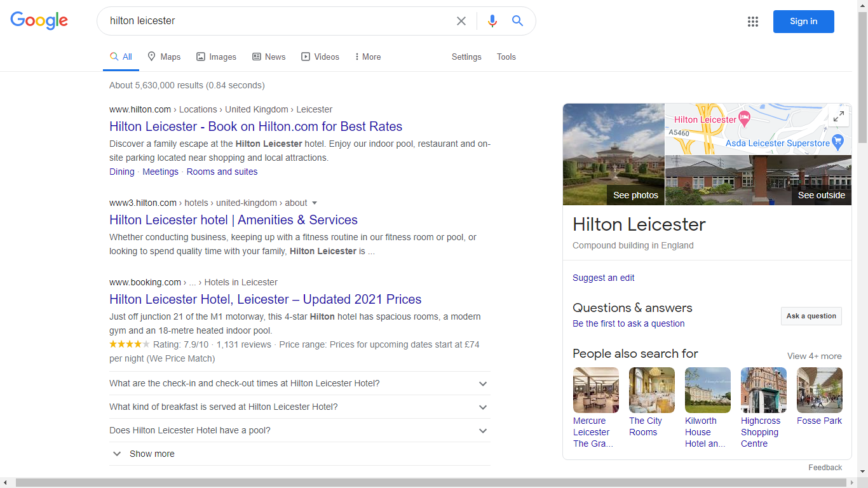This screenshot has width=868, height=488.
Task: Click the vertical scrollbar thumb
Action: [862, 76]
